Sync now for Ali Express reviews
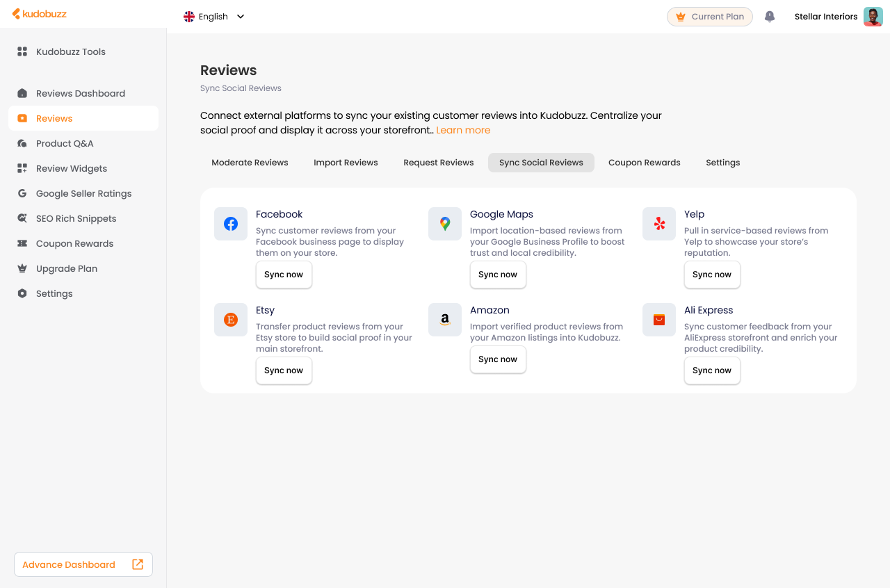Screen dimensions: 890x588 [712, 370]
